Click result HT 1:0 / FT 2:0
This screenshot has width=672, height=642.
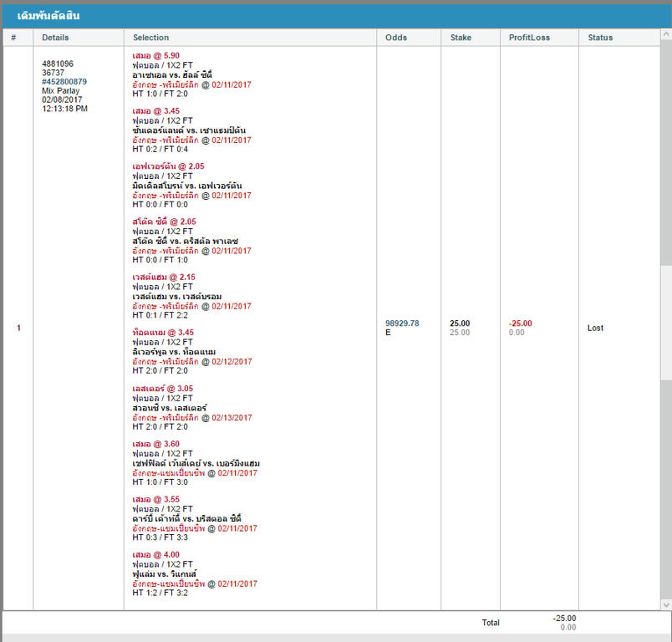click(x=160, y=94)
